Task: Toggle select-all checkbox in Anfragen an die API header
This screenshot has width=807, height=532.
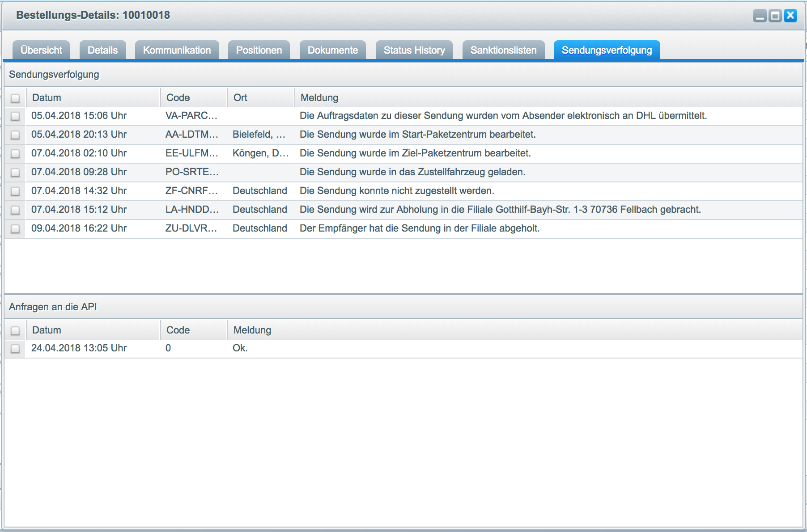Action: tap(15, 330)
